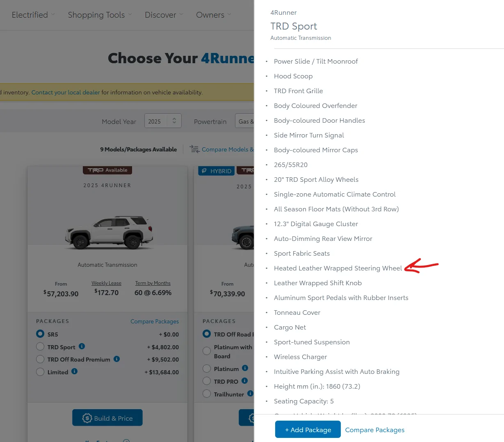Click info icon beside TRD Off Road Premium

pos(116,359)
